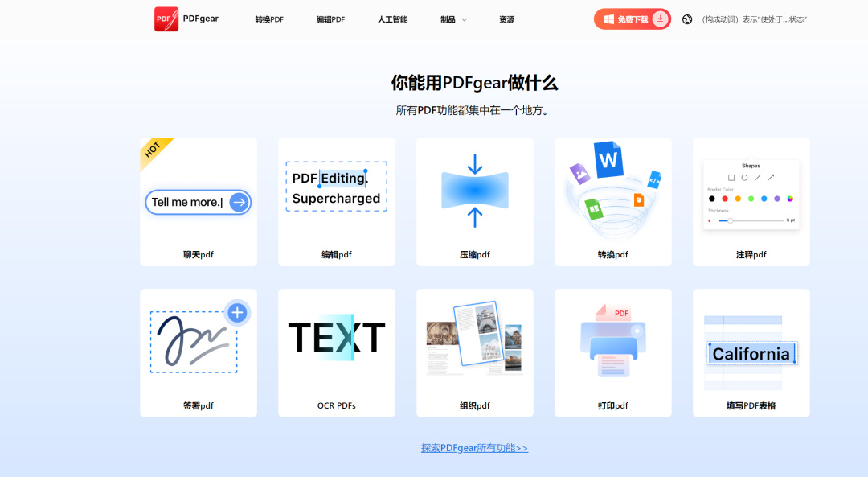Viewport: 868px width, 477px height.
Task: Pick the blue border color swatch
Action: coord(764,199)
